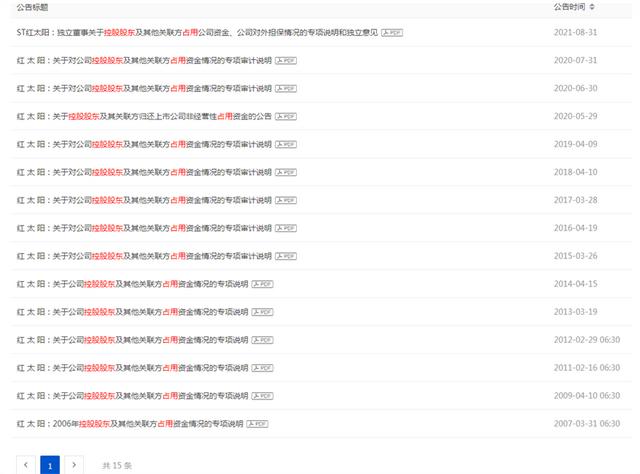Select page 1 in pagination
Screen dimensions: 640x474
tap(50, 465)
